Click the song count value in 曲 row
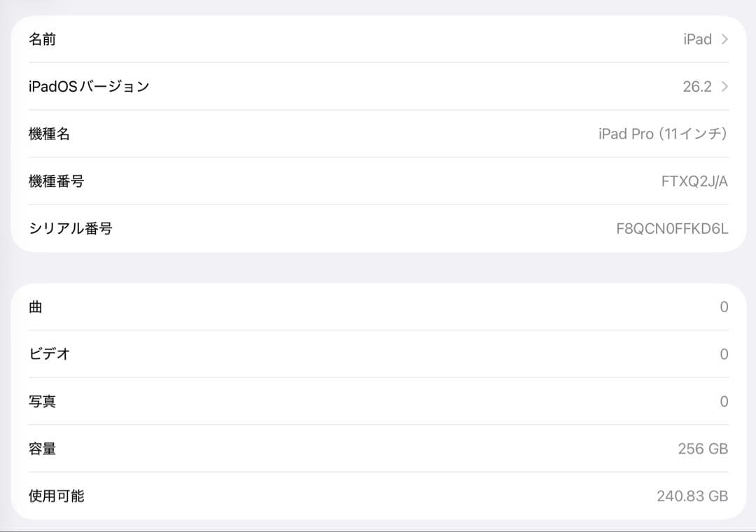Screen dimensions: 756x532 (x=724, y=307)
